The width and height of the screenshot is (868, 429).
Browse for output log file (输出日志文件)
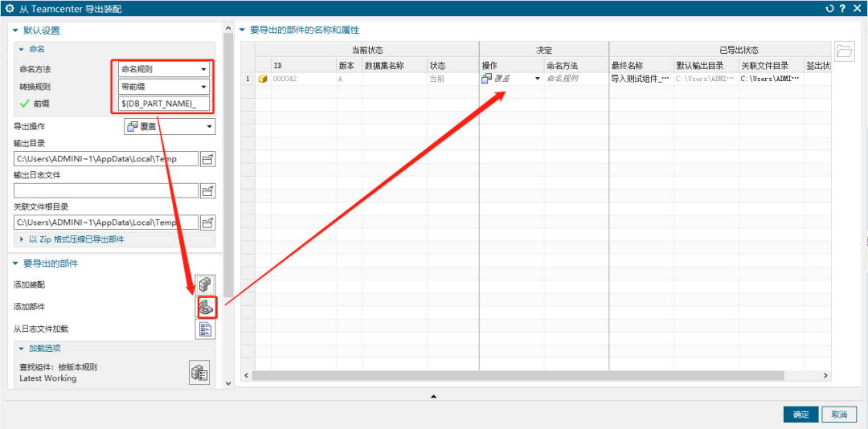[207, 191]
